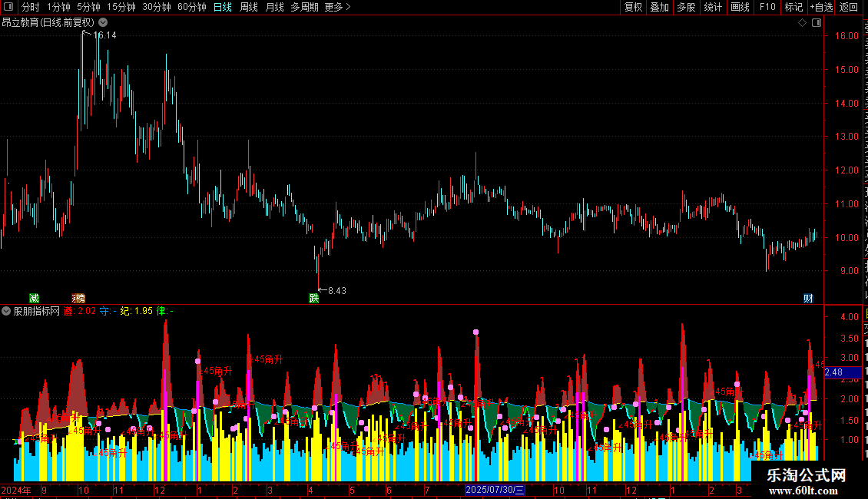Click the green 减 event marker
This screenshot has height=499, width=868.
point(34,298)
